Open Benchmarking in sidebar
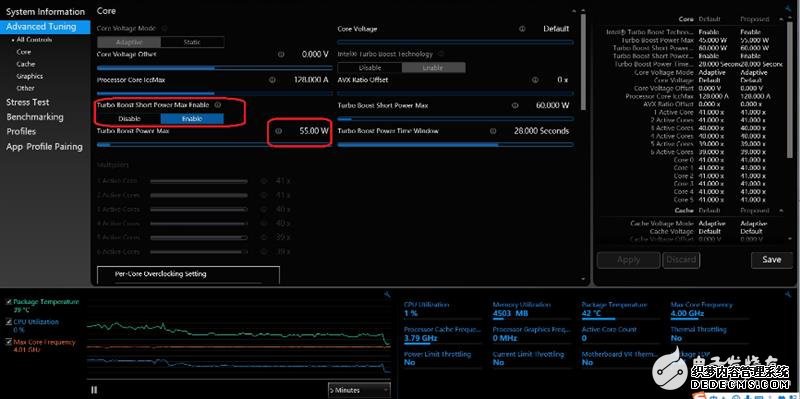 coord(35,117)
